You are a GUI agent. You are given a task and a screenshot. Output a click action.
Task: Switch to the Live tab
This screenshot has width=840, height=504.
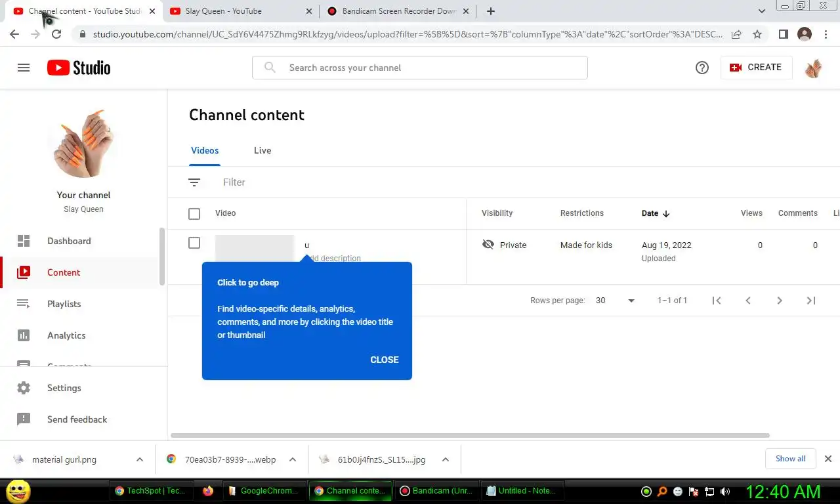point(262,150)
